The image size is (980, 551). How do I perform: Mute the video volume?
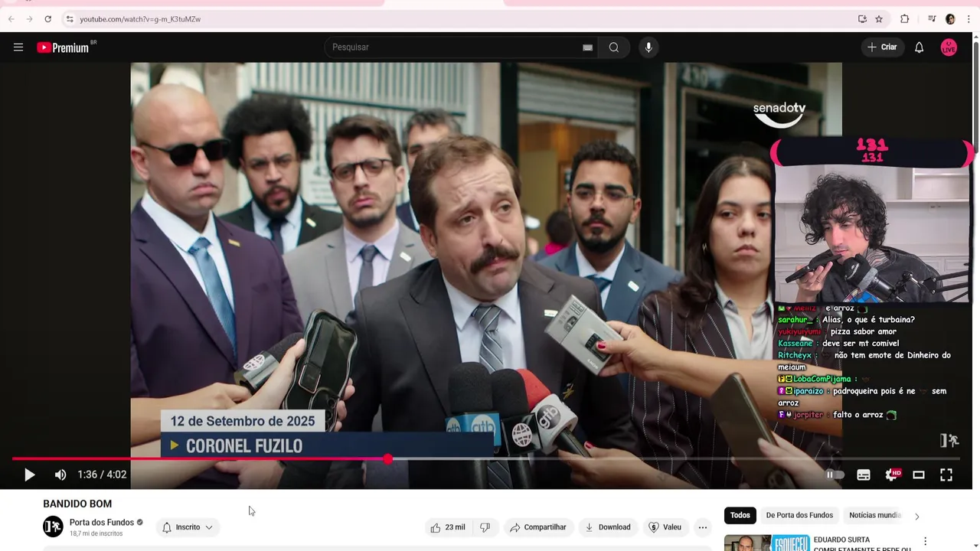click(x=60, y=475)
